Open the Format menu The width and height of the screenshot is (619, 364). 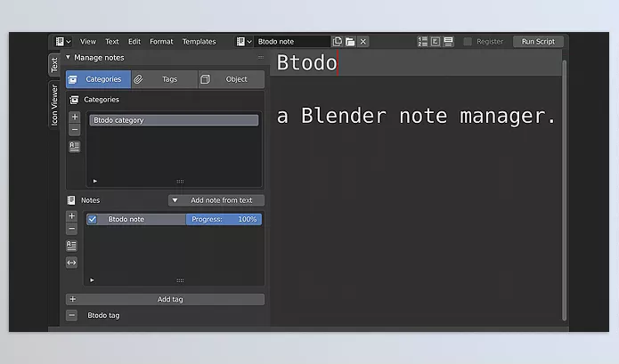[x=161, y=42]
